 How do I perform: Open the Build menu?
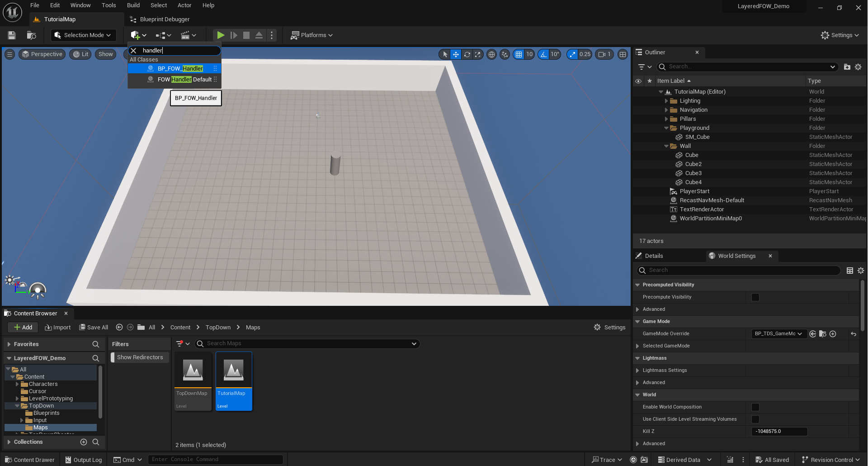pyautogui.click(x=133, y=5)
